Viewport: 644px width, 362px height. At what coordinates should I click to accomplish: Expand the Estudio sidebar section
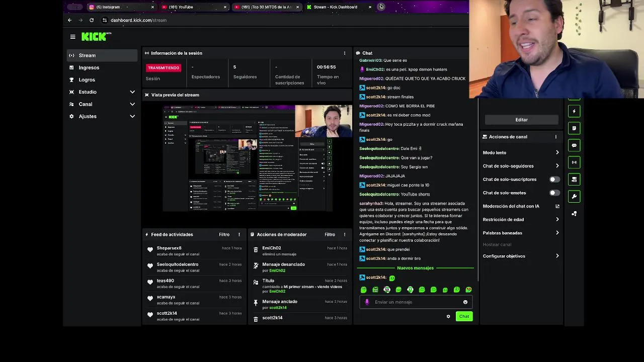132,92
